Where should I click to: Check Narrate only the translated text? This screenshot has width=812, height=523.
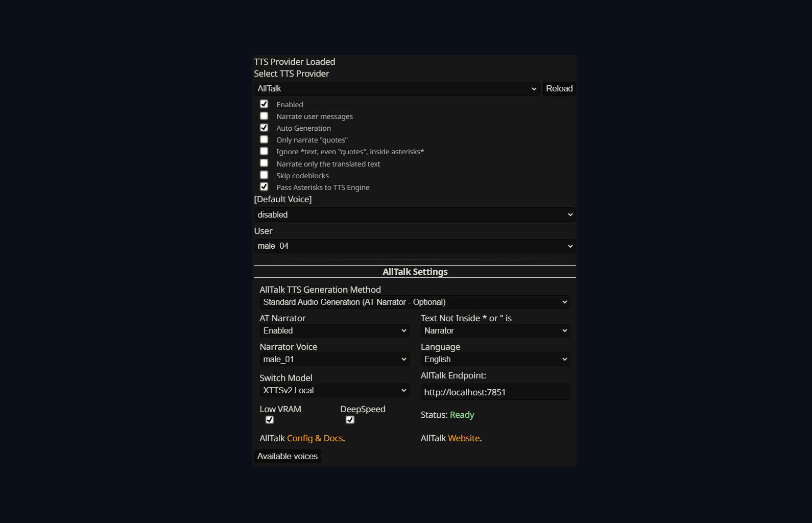tap(264, 163)
